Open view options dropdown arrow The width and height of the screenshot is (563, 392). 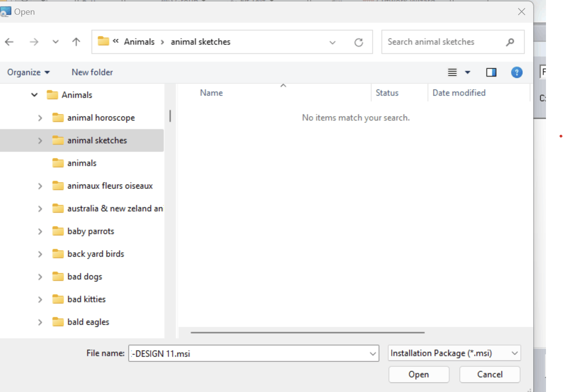(x=468, y=72)
